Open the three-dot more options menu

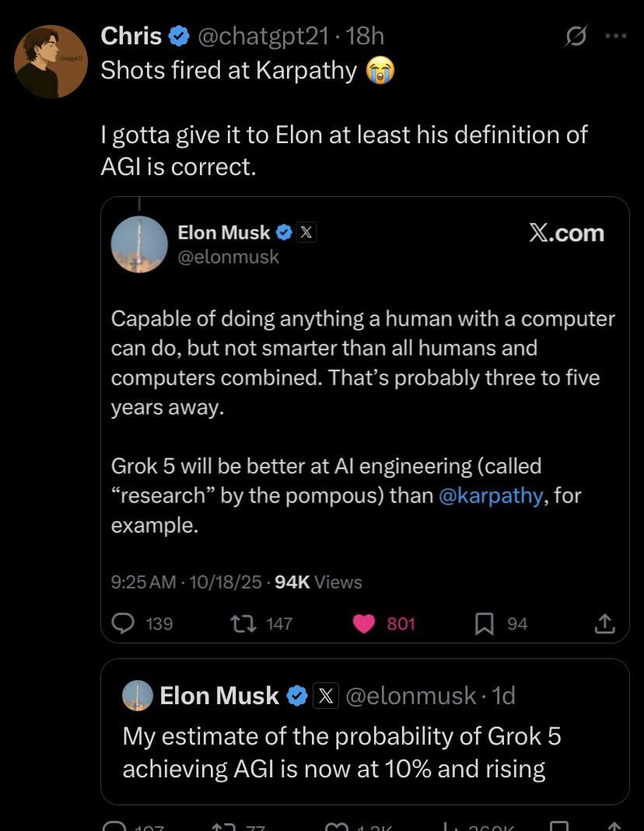pyautogui.click(x=615, y=37)
